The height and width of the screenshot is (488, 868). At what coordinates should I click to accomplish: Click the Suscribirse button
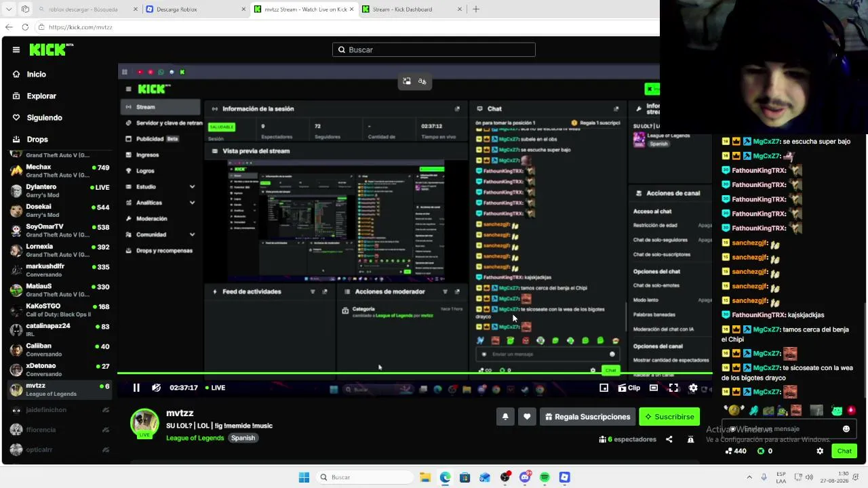tap(669, 417)
